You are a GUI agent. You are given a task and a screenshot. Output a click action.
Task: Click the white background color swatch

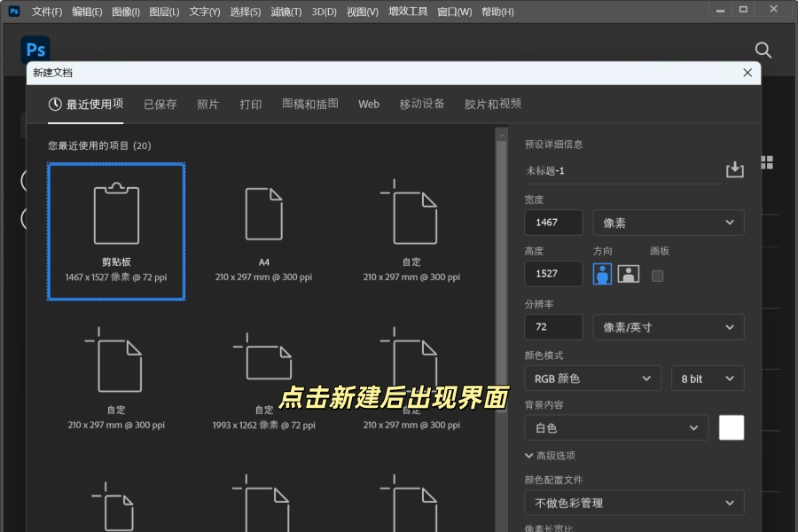[731, 427]
